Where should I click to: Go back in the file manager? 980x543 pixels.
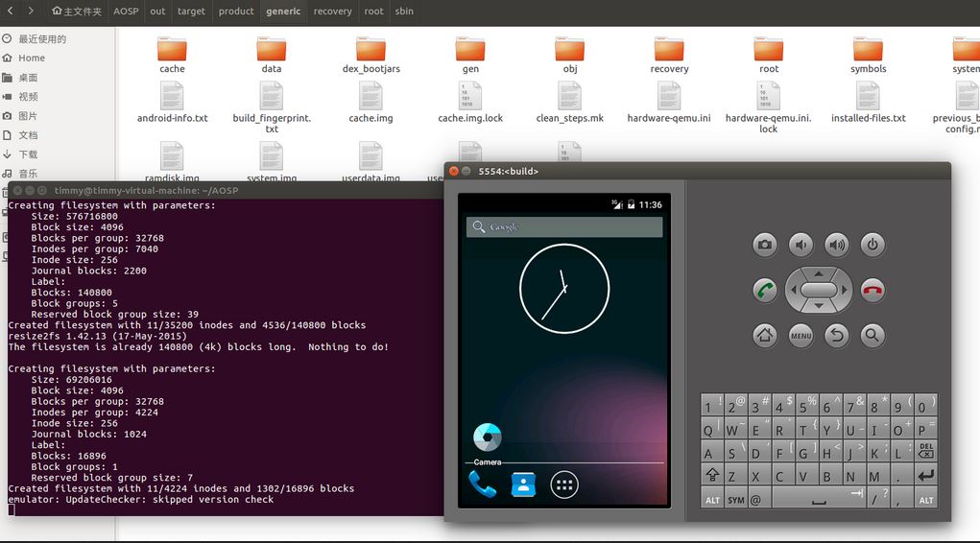pyautogui.click(x=10, y=11)
